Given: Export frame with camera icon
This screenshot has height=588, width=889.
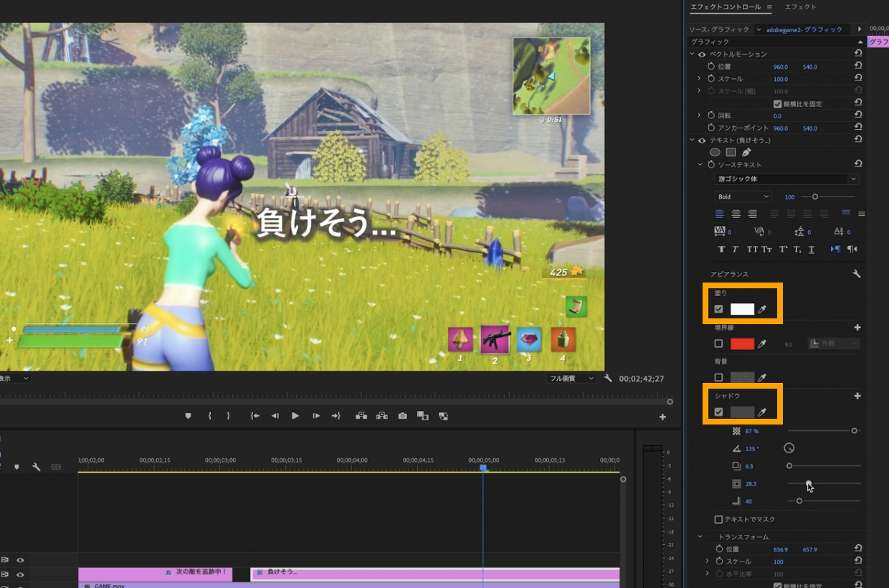Looking at the screenshot, I should (x=403, y=416).
